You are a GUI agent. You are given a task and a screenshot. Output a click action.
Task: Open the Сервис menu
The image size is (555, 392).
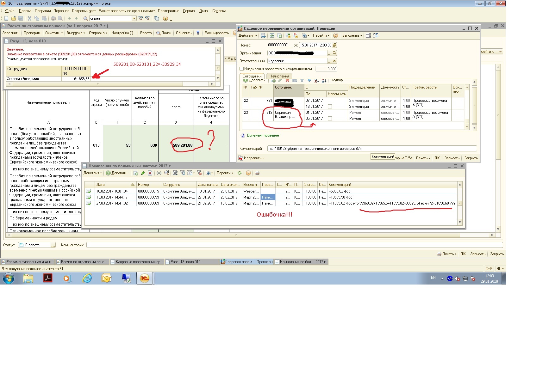pyautogui.click(x=189, y=11)
